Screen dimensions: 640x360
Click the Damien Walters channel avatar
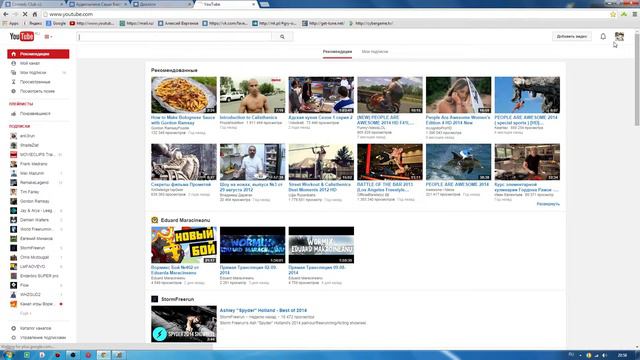(x=13, y=220)
